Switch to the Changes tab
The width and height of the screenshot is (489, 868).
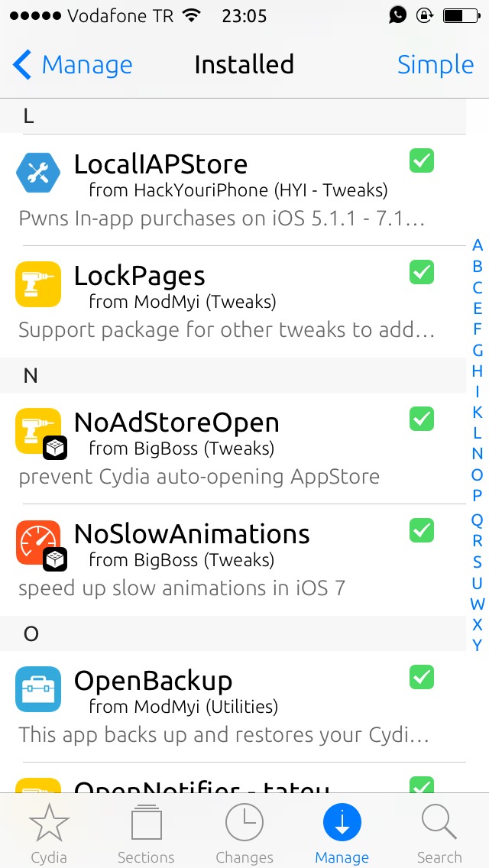point(244,833)
